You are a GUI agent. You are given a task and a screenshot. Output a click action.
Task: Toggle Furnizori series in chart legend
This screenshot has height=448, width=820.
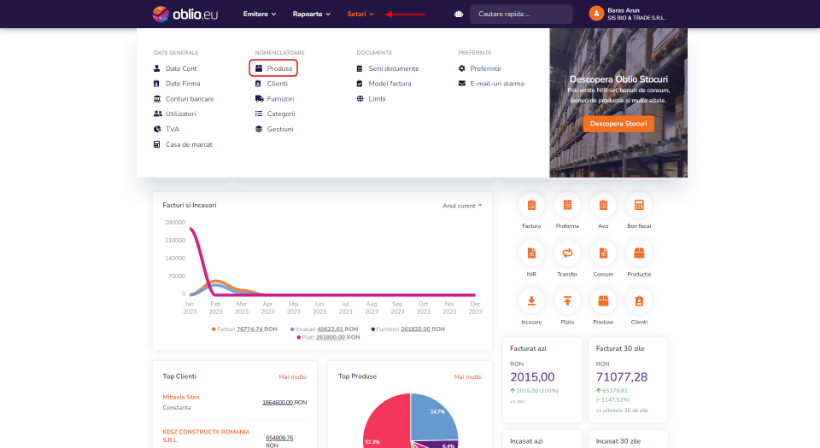(x=408, y=329)
